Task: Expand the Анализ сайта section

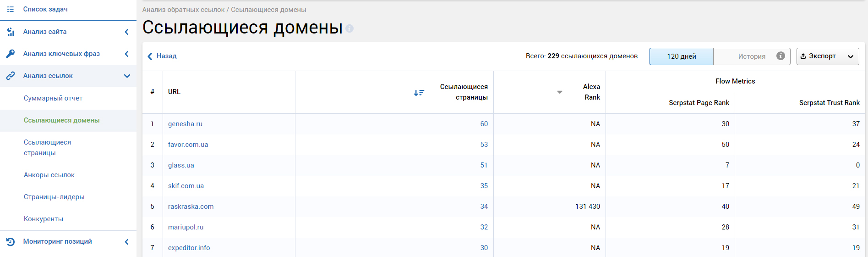Action: coord(127,32)
